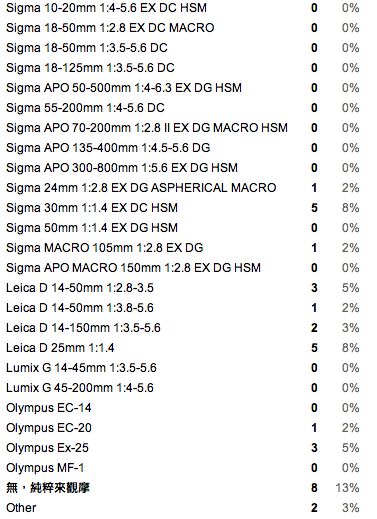
Task: Choose Sigma APO 70-200mm 1:2.8 II entry
Action: 147,128
